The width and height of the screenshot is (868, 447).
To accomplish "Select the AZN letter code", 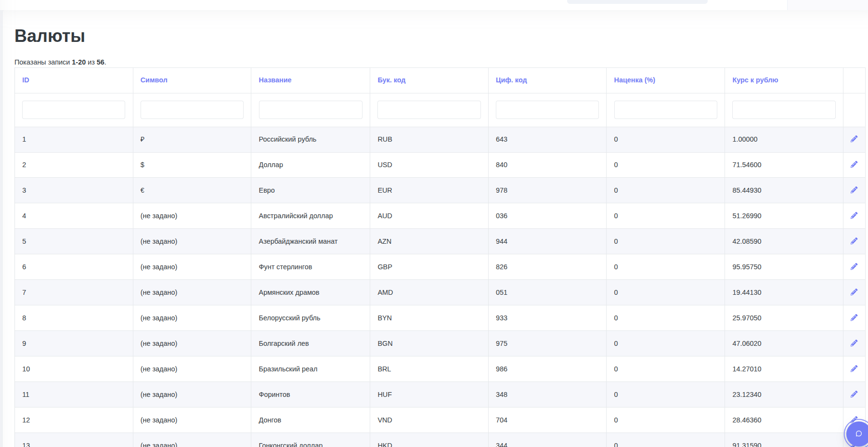I will click(x=384, y=241).
